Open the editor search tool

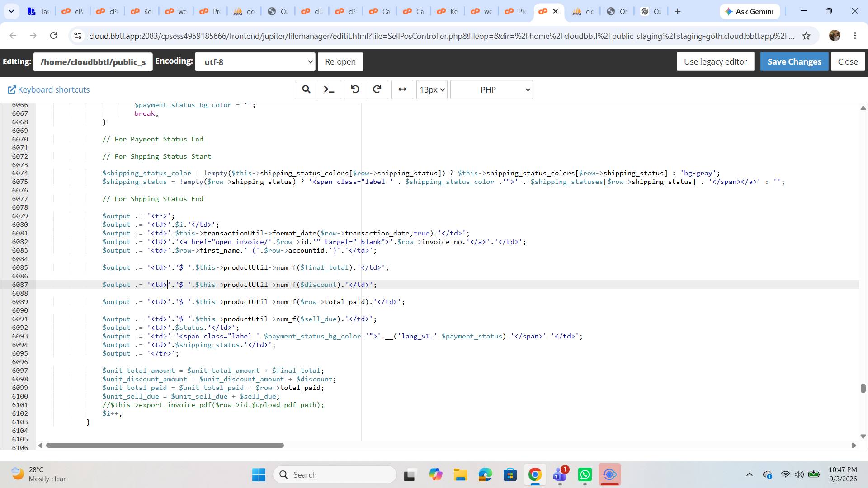tap(306, 89)
